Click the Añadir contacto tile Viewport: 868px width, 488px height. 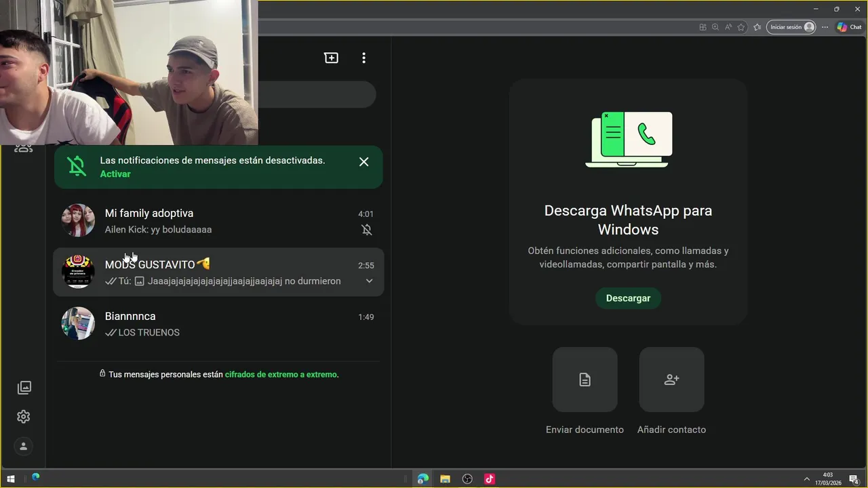pos(671,380)
